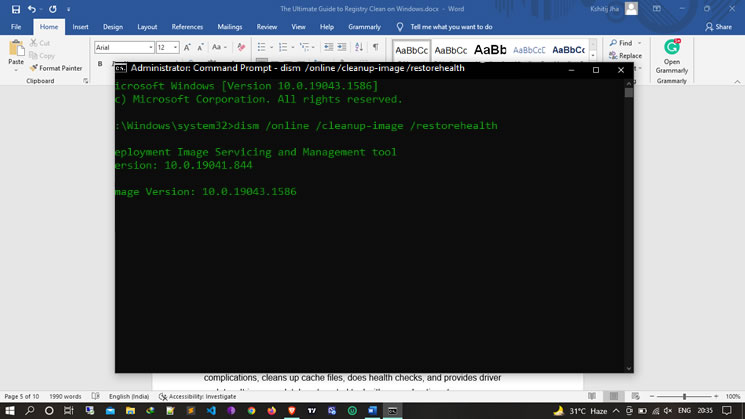Image resolution: width=745 pixels, height=419 pixels.
Task: Open the Clipboard pane launcher
Action: pos(86,81)
